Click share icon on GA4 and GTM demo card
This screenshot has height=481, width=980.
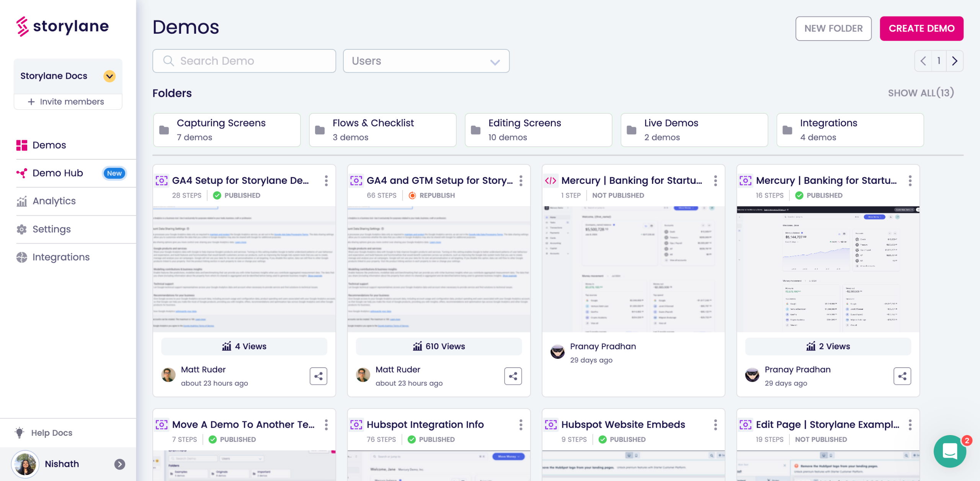pos(513,376)
